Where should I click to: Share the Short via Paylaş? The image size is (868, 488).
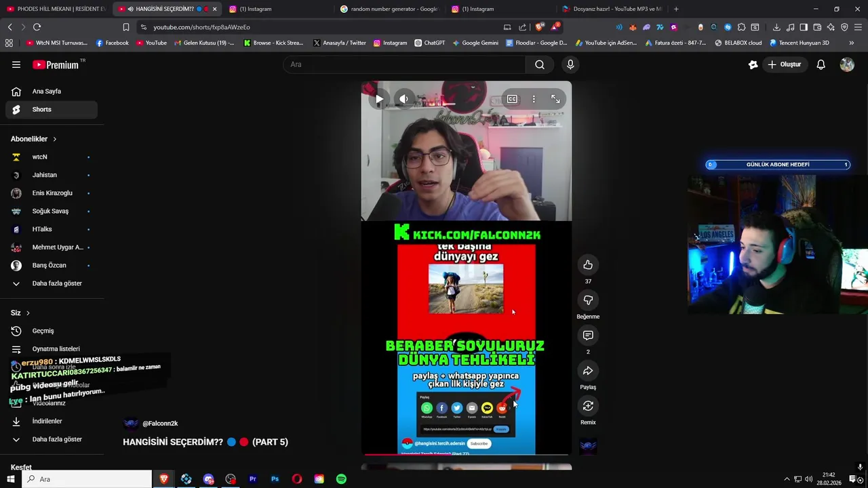[588, 371]
